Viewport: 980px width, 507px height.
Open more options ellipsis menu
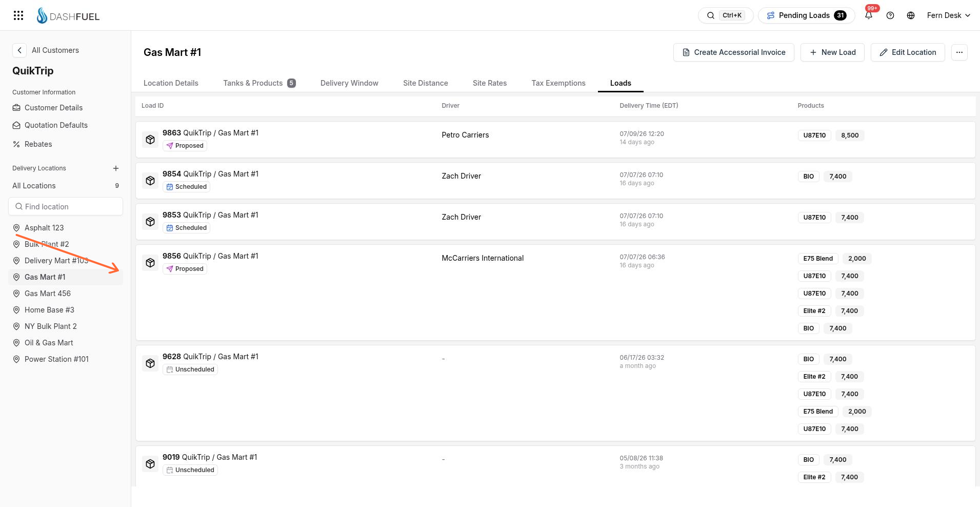pyautogui.click(x=959, y=52)
